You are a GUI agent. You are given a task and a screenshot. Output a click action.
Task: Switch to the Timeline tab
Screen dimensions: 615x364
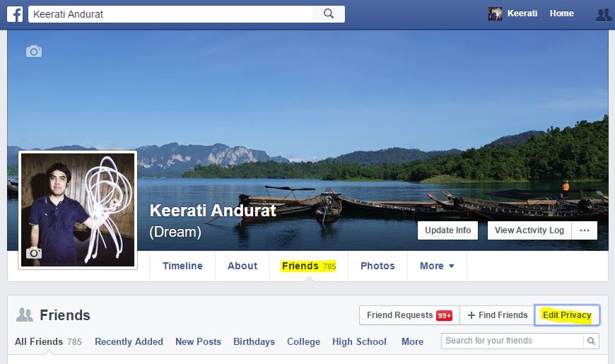click(182, 266)
